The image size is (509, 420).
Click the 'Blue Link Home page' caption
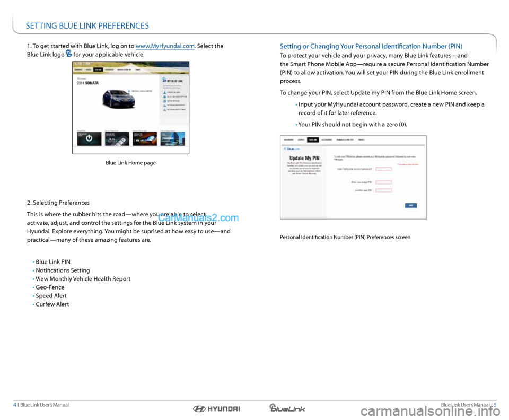click(x=130, y=163)
